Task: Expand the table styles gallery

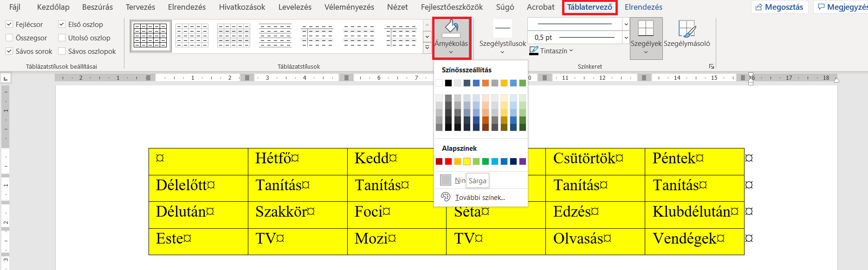Action: coord(427,47)
